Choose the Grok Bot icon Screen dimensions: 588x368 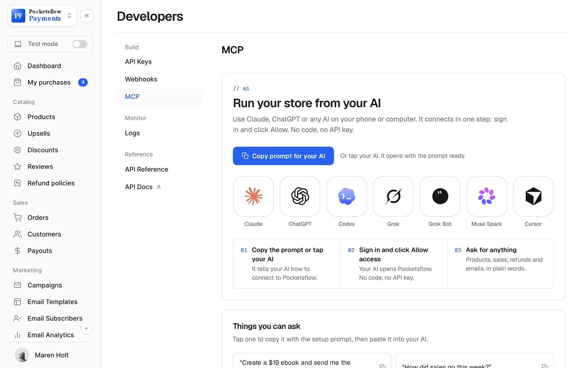point(440,196)
